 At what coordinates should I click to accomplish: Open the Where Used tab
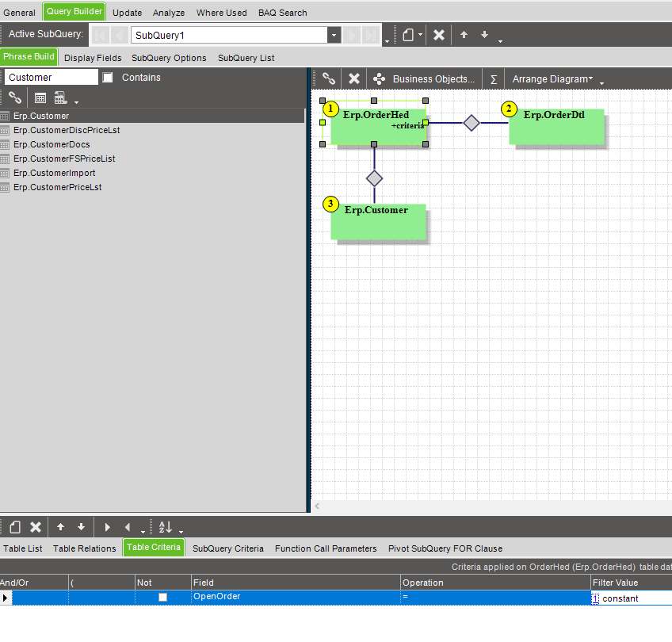(222, 13)
